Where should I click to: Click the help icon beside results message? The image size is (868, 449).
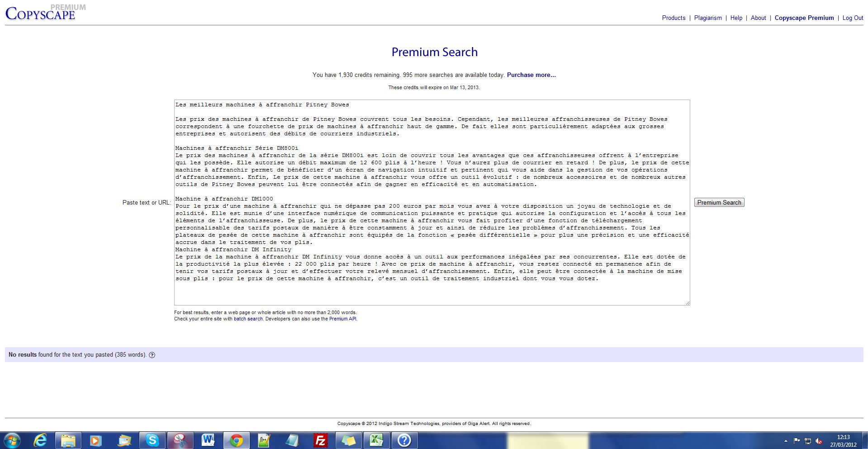[152, 355]
